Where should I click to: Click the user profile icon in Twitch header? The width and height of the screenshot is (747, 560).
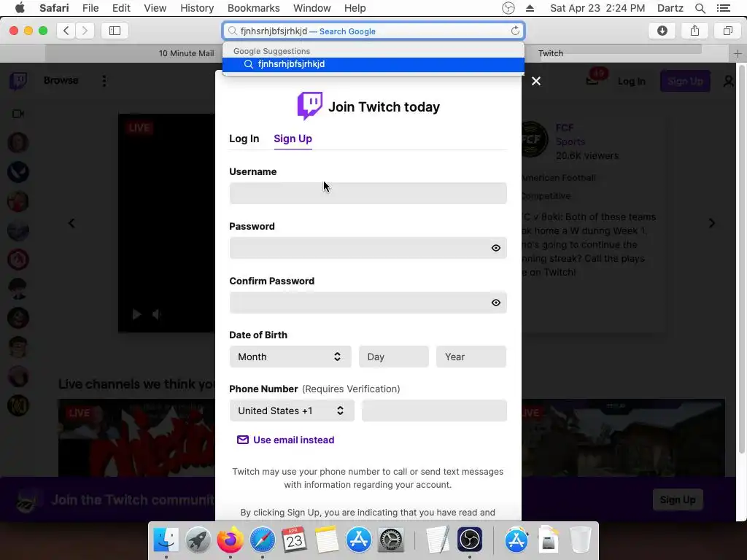click(x=729, y=82)
